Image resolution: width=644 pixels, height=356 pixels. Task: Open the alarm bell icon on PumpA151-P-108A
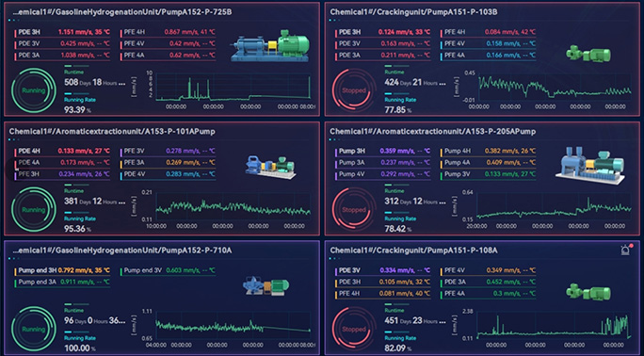[625, 250]
